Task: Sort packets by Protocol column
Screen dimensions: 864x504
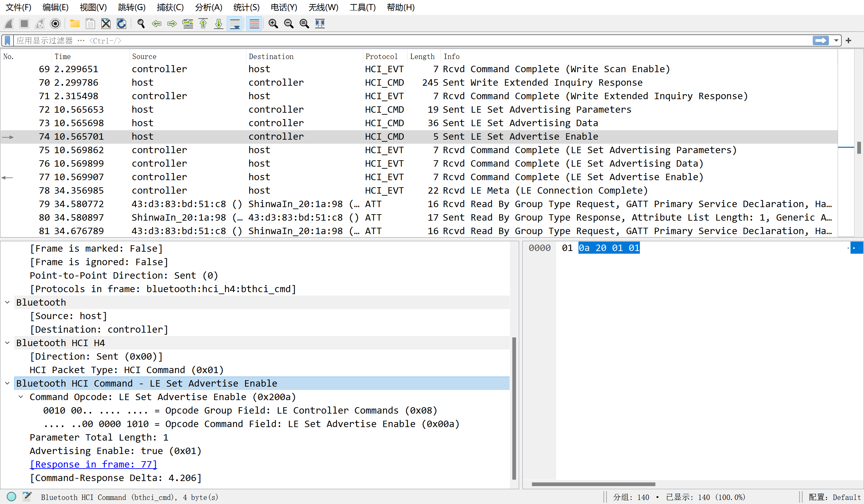Action: [x=385, y=57]
